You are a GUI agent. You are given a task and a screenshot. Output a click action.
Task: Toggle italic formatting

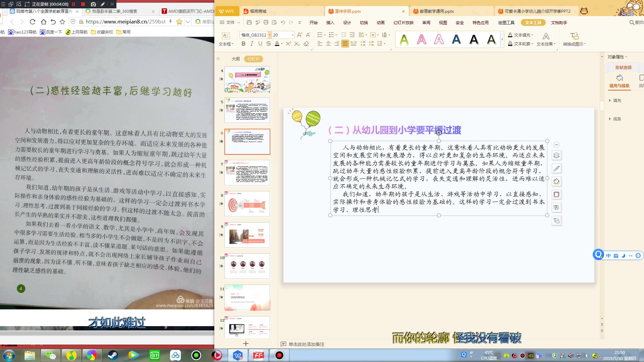tap(252, 44)
